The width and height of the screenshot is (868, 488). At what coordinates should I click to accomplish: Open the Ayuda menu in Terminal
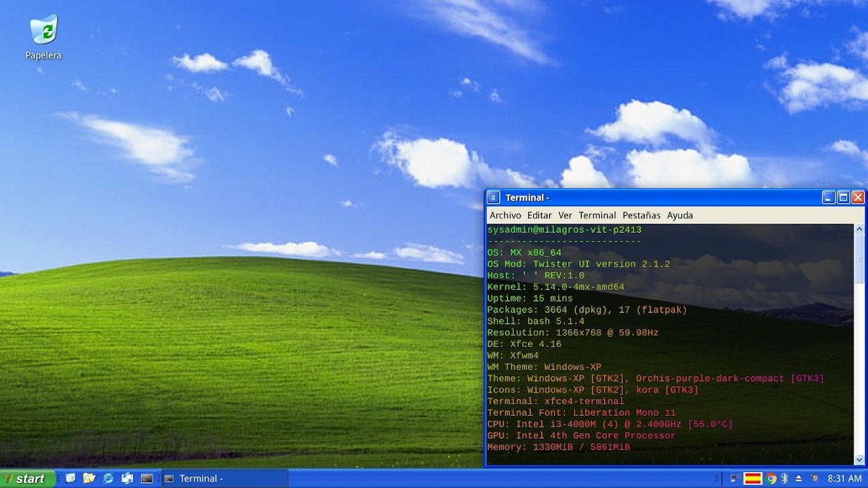(679, 215)
